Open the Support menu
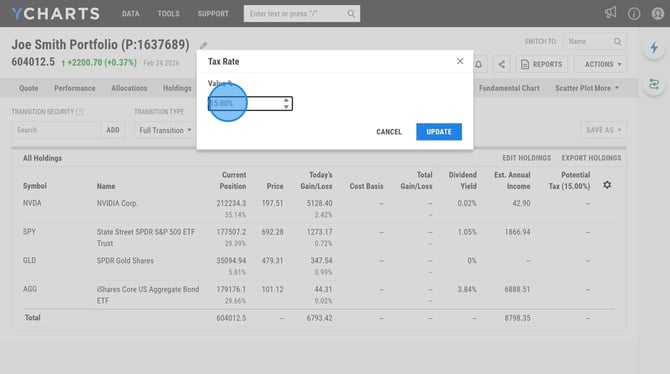Viewport: 670px width, 374px height. pyautogui.click(x=213, y=14)
